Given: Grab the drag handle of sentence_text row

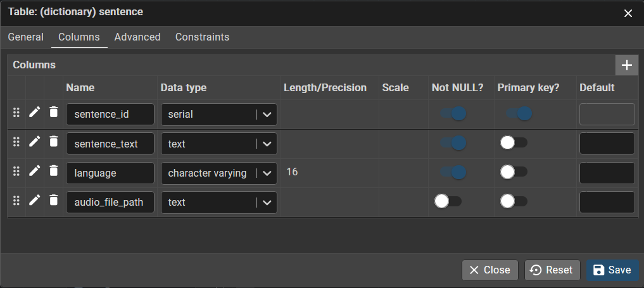Looking at the screenshot, I should coord(16,142).
